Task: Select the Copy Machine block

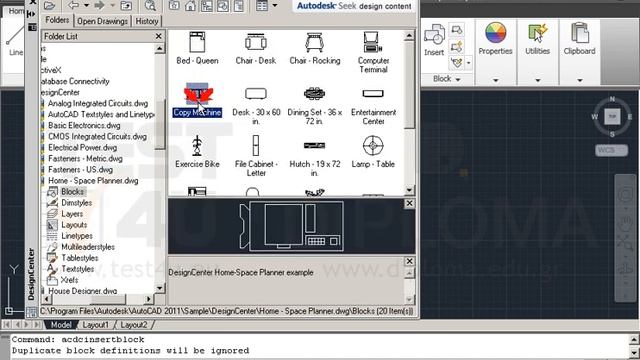Action: pos(197,100)
